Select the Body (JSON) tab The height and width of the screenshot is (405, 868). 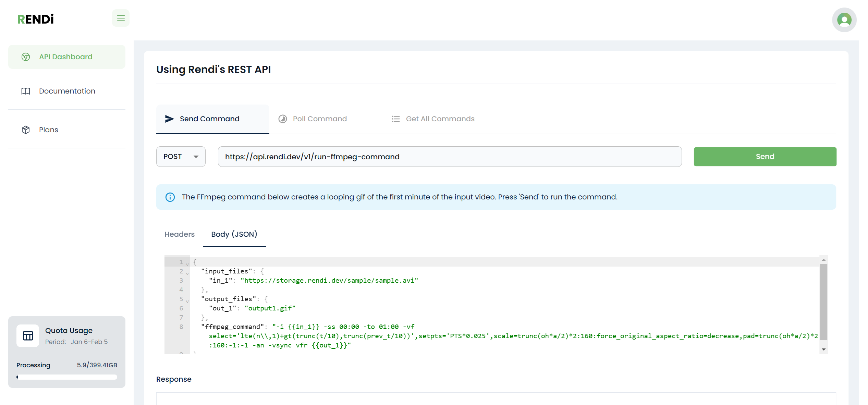pyautogui.click(x=234, y=234)
